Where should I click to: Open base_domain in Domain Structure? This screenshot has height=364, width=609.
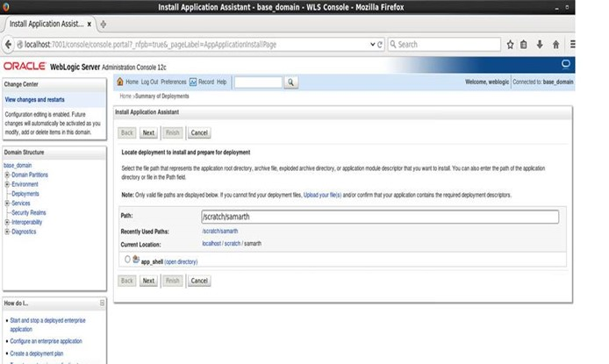(18, 165)
